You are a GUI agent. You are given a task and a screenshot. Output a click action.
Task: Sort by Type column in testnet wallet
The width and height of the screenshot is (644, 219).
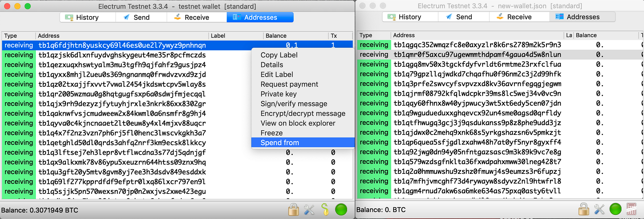tap(19, 36)
